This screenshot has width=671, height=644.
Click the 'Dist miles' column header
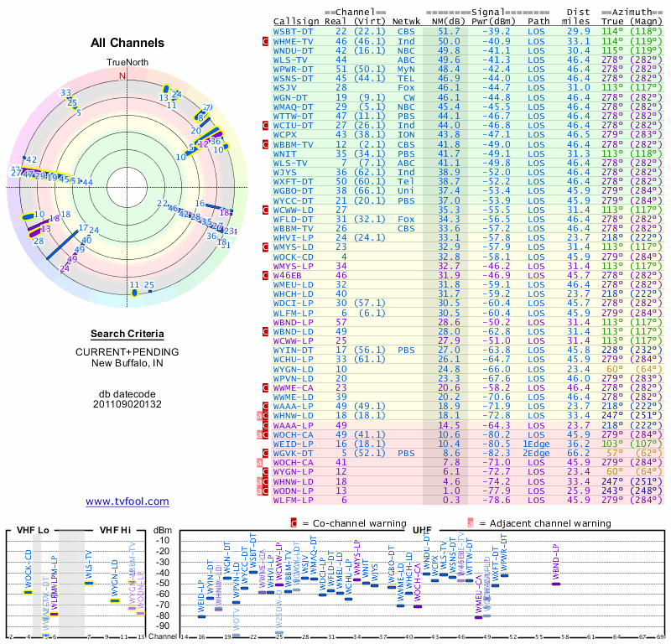click(x=576, y=17)
